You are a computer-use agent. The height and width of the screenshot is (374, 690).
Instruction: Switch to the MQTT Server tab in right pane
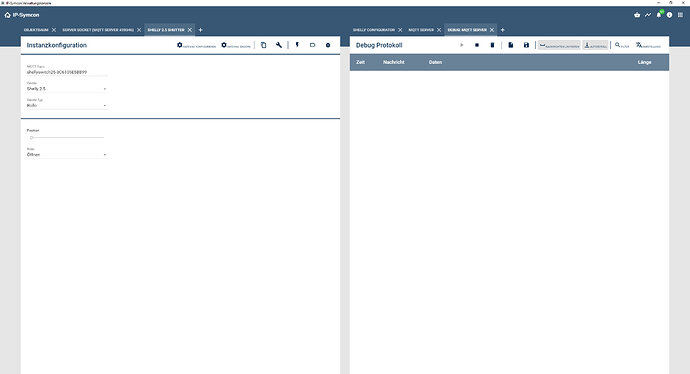(421, 30)
